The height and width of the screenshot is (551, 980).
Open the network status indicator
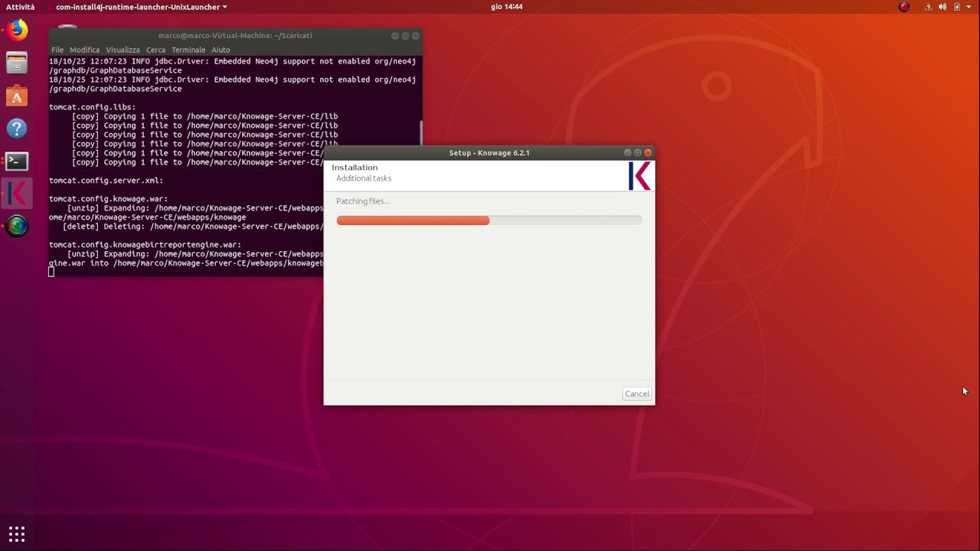[929, 7]
